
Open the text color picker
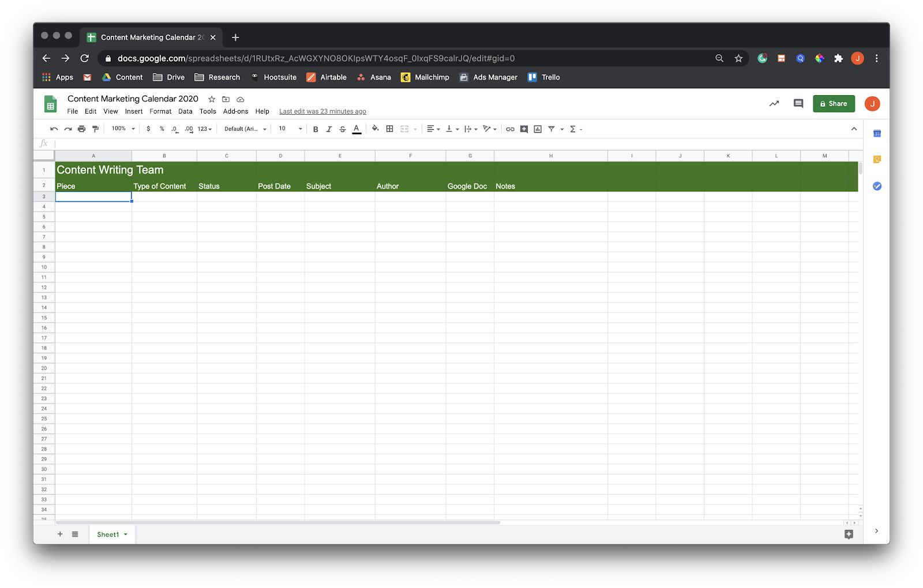click(x=357, y=129)
